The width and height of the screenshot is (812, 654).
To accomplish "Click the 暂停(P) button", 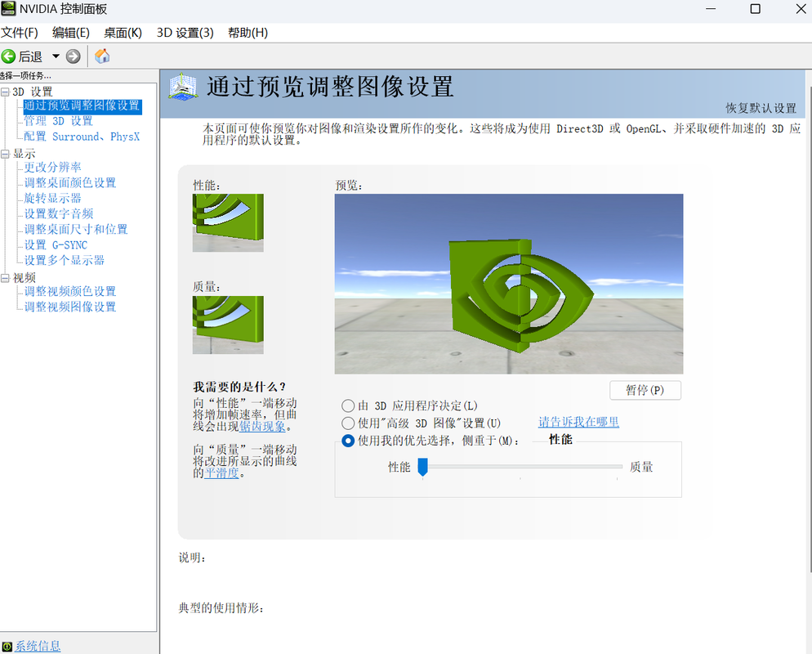I will point(645,390).
